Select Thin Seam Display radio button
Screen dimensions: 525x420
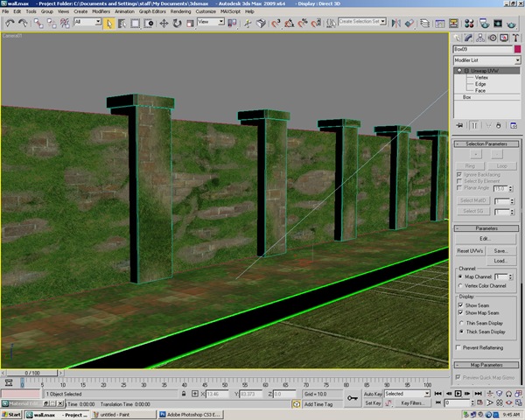461,322
